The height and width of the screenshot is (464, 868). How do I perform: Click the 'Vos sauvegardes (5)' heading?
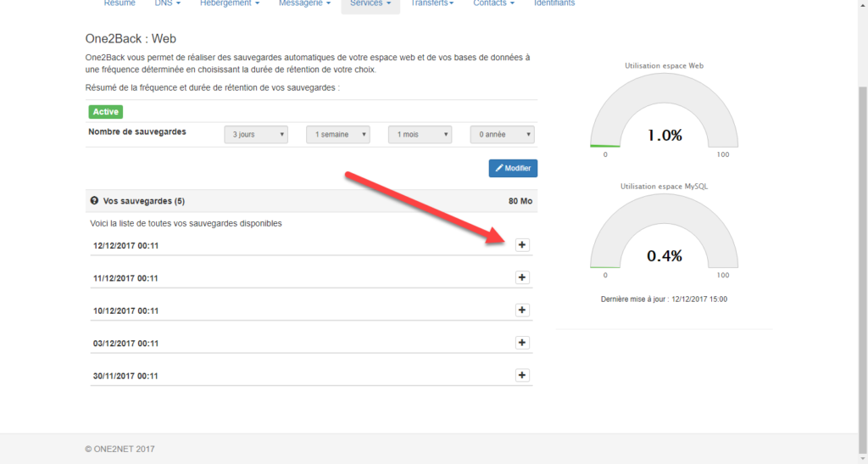tap(144, 201)
